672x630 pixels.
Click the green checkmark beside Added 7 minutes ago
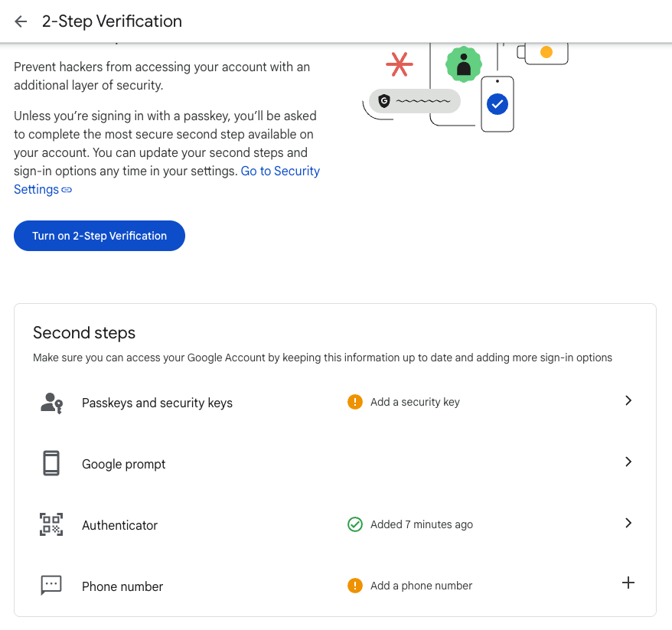point(355,524)
